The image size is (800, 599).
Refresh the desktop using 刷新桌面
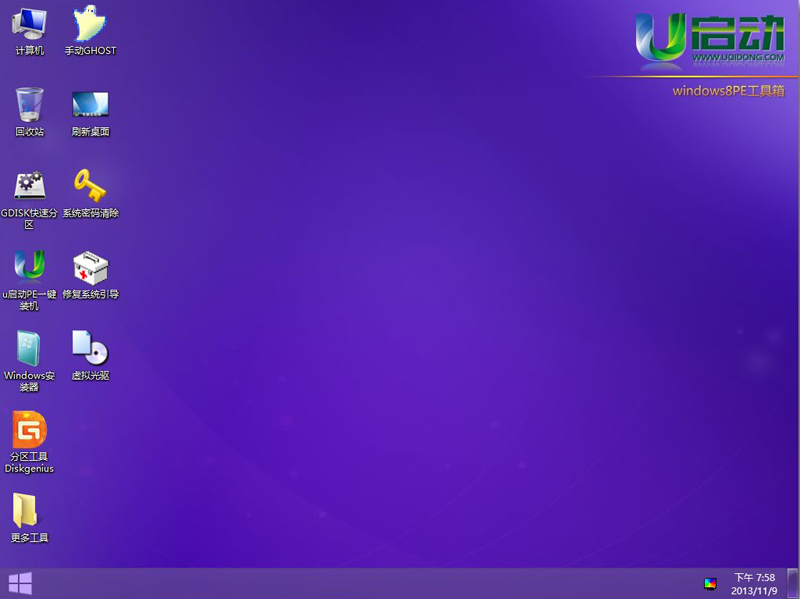point(91,105)
